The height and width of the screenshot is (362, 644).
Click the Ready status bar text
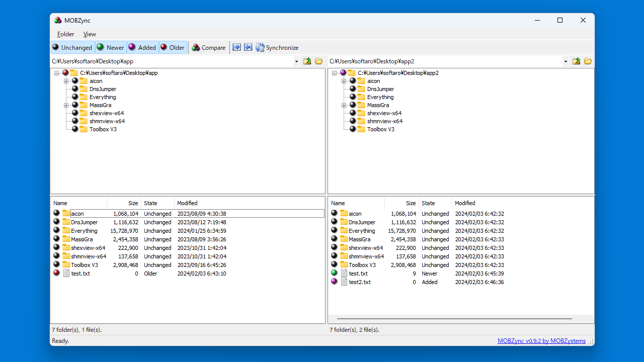[60, 341]
